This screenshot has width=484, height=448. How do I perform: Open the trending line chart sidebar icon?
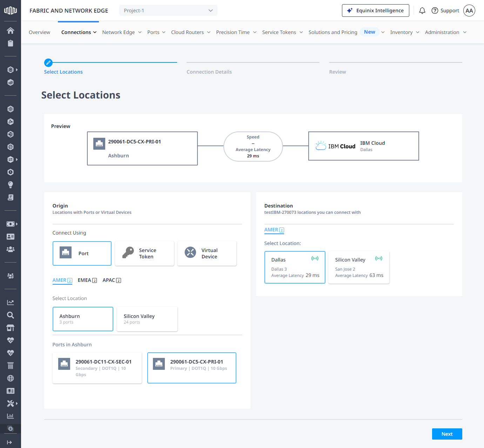point(11,303)
